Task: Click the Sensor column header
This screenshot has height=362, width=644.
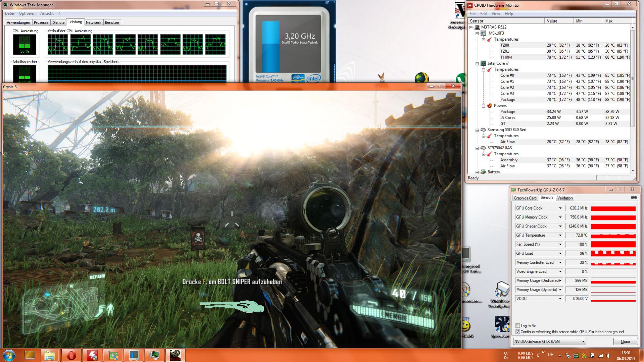Action: (506, 21)
